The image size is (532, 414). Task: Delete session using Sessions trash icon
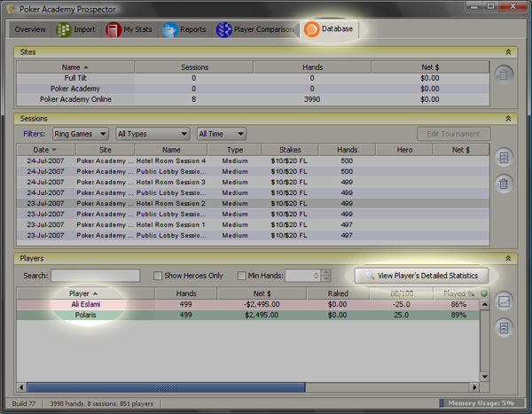[x=504, y=184]
